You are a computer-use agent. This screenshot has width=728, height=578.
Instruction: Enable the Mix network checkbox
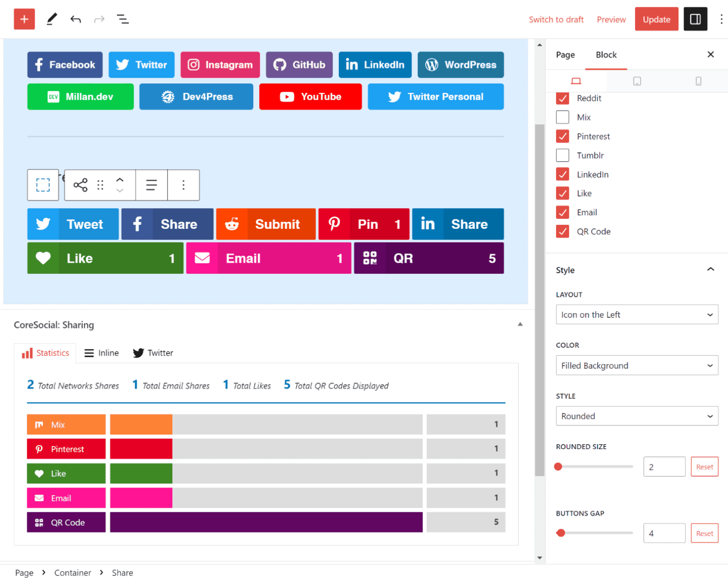pyautogui.click(x=563, y=117)
